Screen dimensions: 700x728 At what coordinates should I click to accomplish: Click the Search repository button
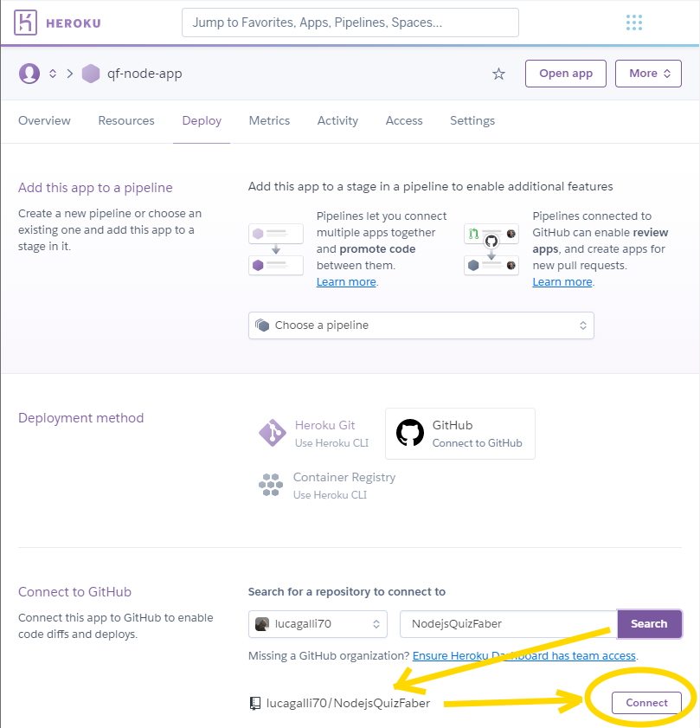pyautogui.click(x=649, y=623)
